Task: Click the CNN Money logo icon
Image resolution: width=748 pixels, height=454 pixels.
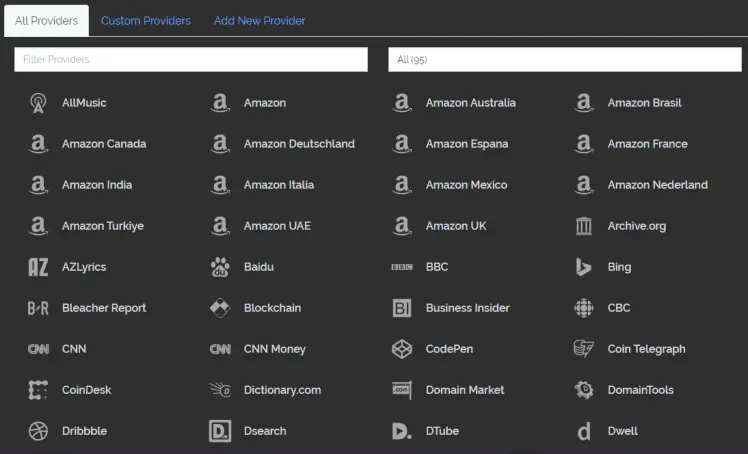Action: pyautogui.click(x=220, y=349)
